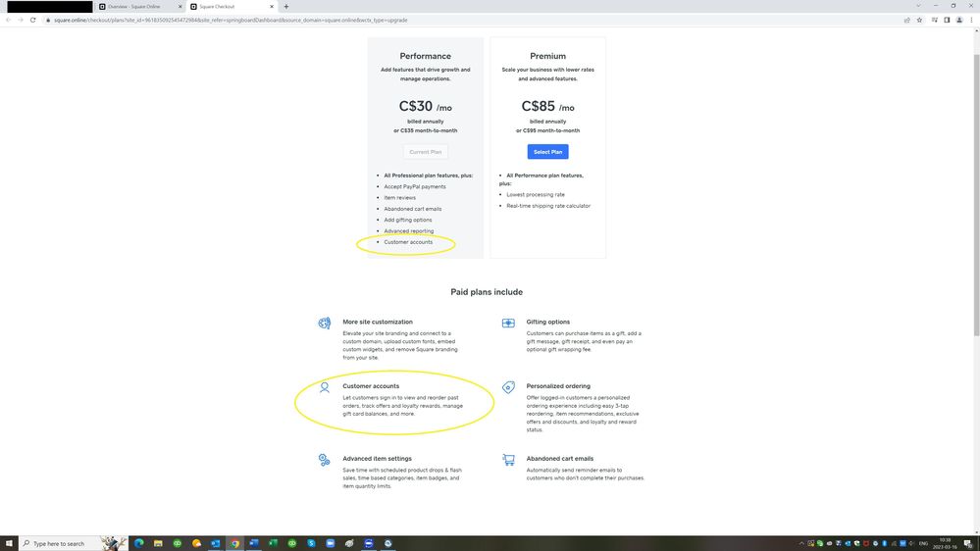Open a new browser tab

tap(286, 7)
